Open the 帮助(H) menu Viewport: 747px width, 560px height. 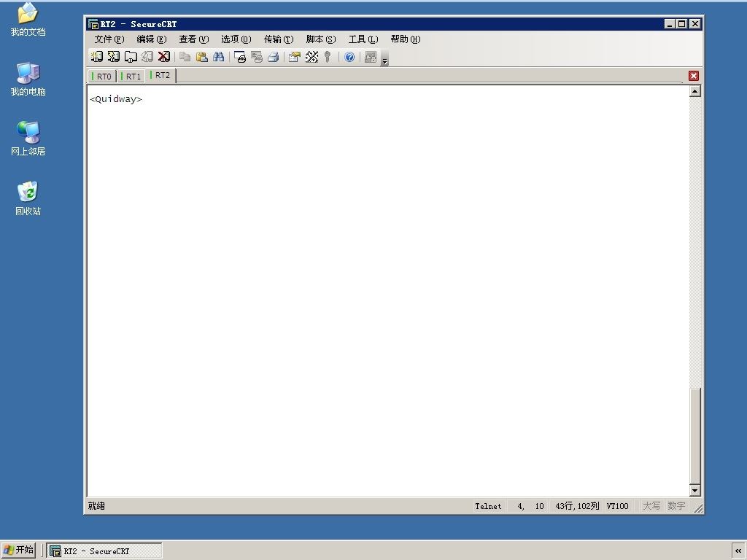coord(406,39)
